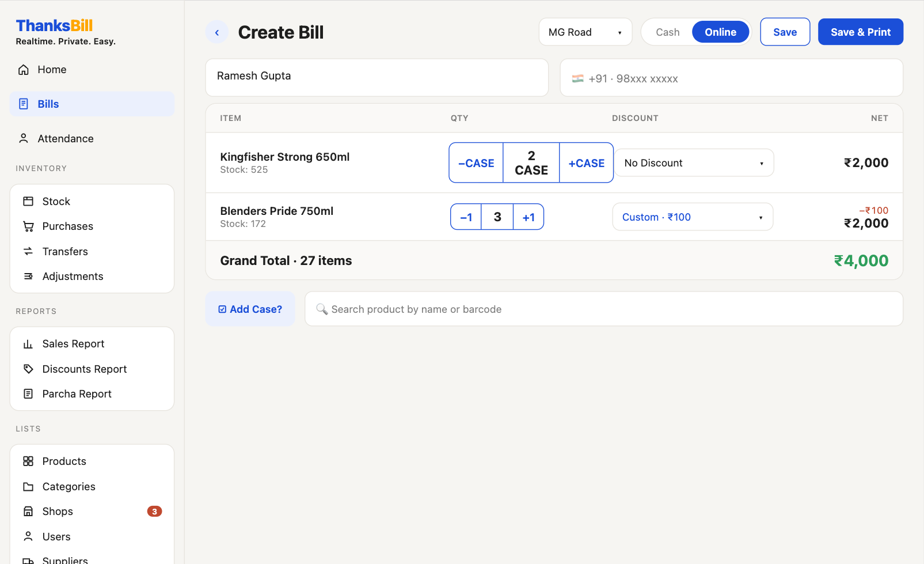Screen dimensions: 924x564
Task: Click the Save button
Action: click(x=785, y=32)
